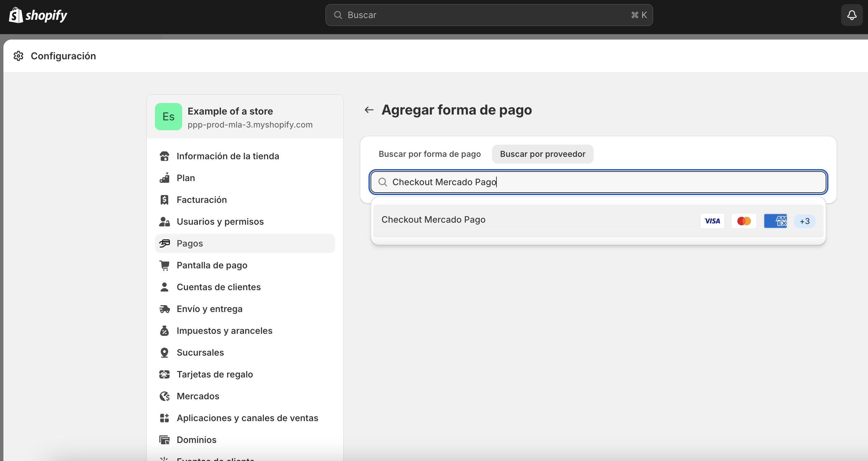Image resolution: width=868 pixels, height=461 pixels.
Task: Click the ⌘ K shortcut hint
Action: click(639, 15)
